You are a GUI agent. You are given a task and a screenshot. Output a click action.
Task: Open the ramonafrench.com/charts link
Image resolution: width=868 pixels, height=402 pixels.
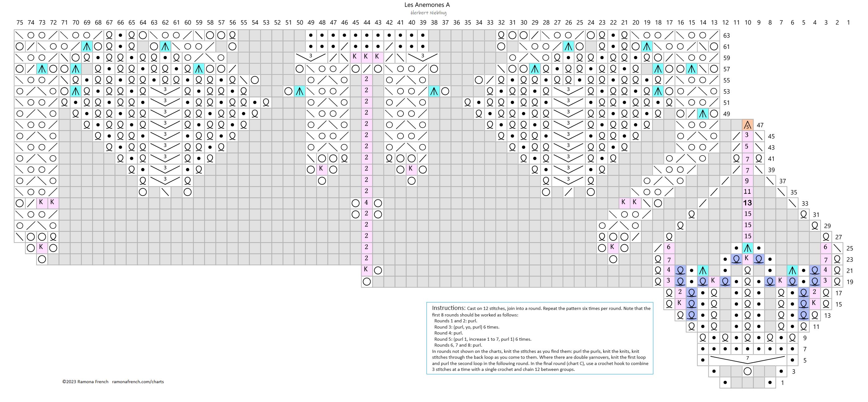pyautogui.click(x=138, y=382)
